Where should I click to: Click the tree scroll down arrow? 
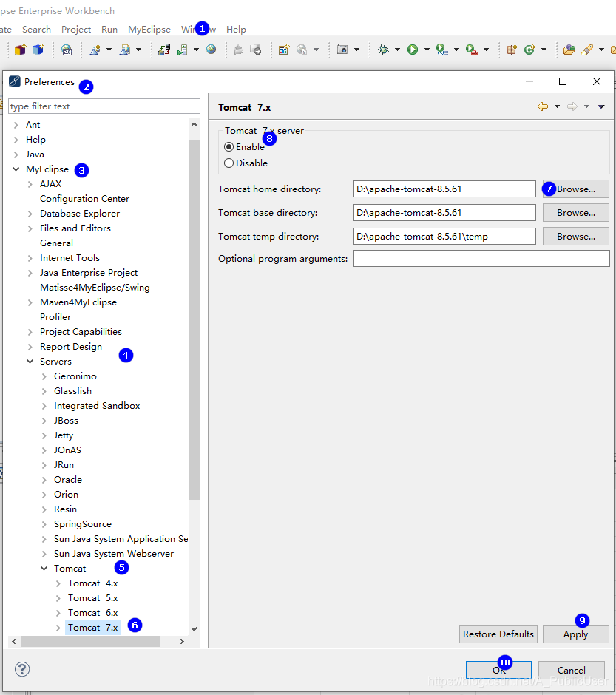pos(194,629)
